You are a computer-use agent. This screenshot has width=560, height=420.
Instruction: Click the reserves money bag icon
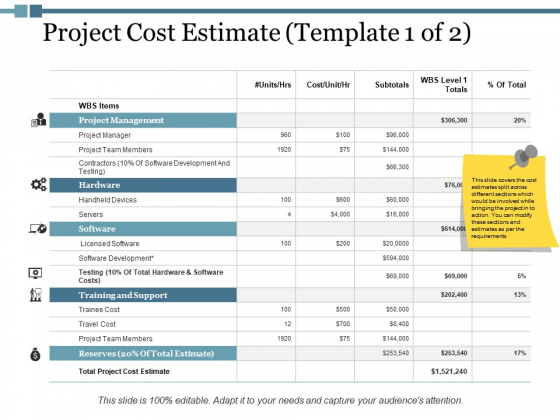(x=35, y=354)
